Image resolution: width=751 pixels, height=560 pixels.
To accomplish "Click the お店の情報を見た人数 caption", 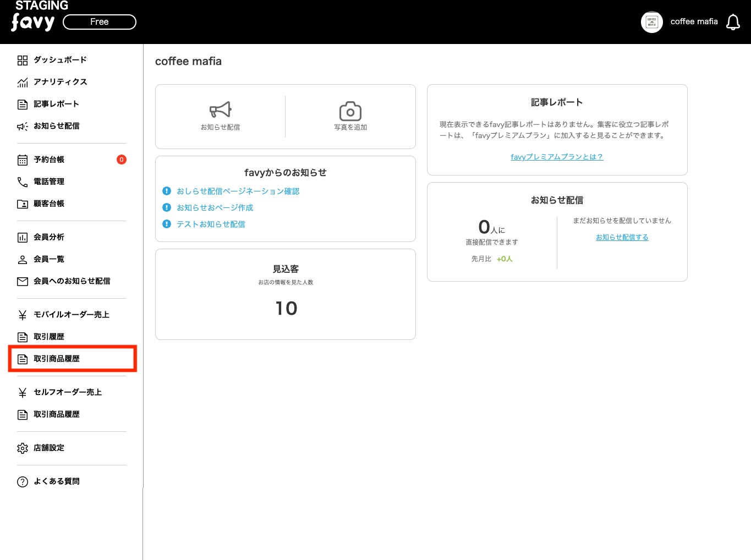I will (286, 282).
